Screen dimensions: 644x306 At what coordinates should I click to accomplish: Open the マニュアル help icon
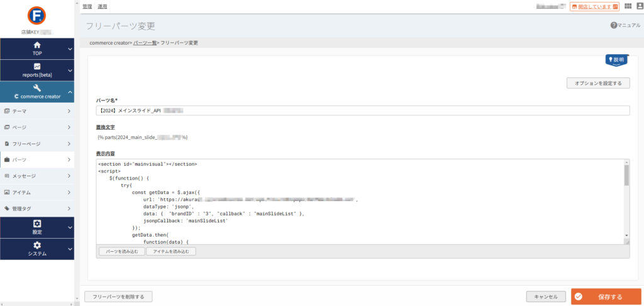[x=613, y=25]
